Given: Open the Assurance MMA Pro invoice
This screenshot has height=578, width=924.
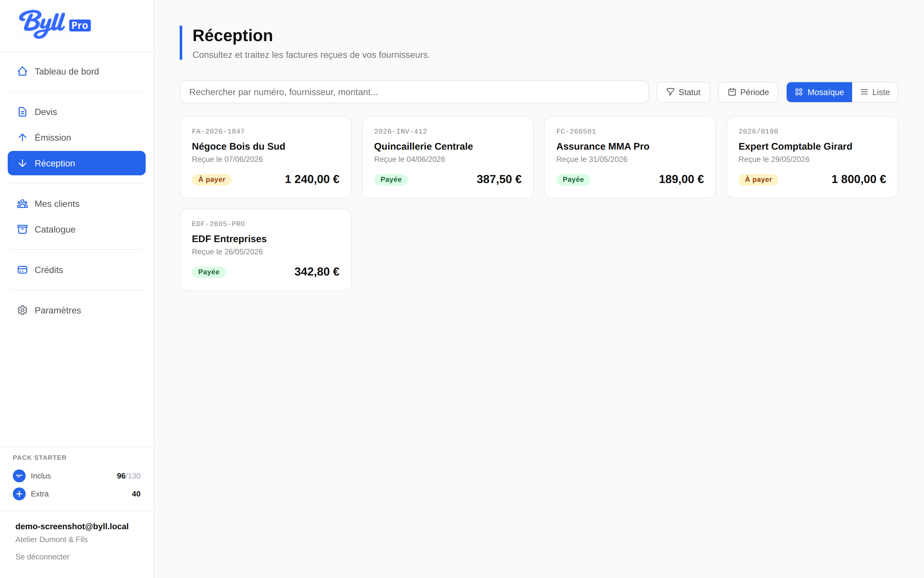Looking at the screenshot, I should [629, 157].
